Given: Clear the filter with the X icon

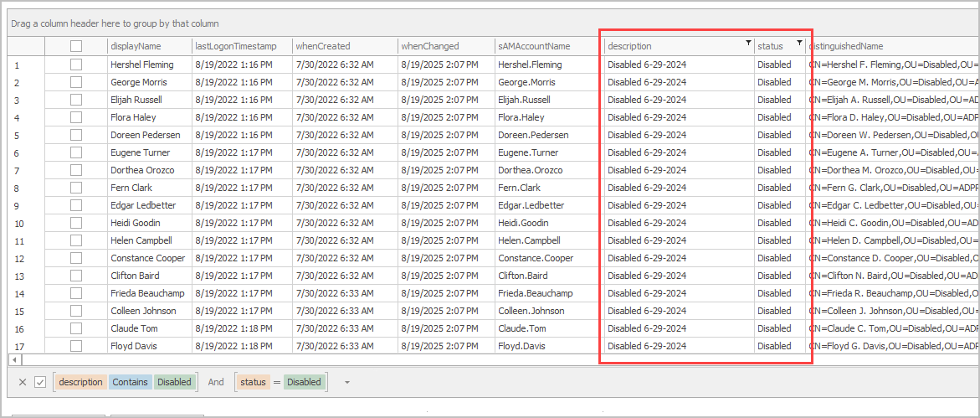Looking at the screenshot, I should click(x=23, y=382).
